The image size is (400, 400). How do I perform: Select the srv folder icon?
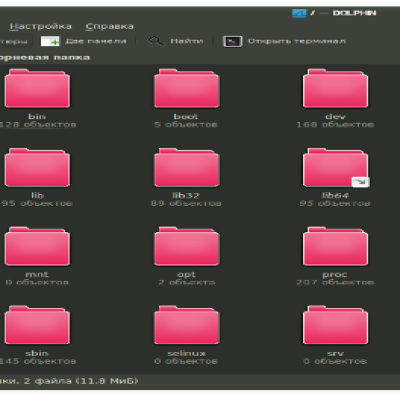click(335, 325)
